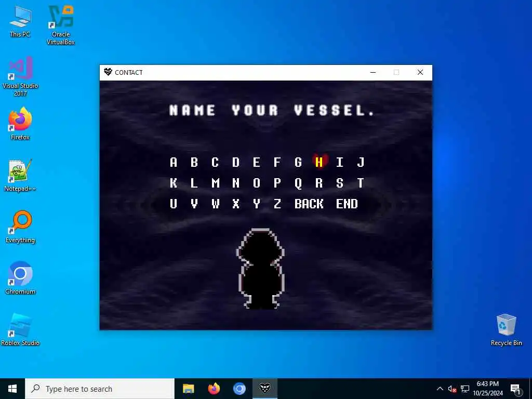Select Chromium desktop shortcut

coord(20,278)
